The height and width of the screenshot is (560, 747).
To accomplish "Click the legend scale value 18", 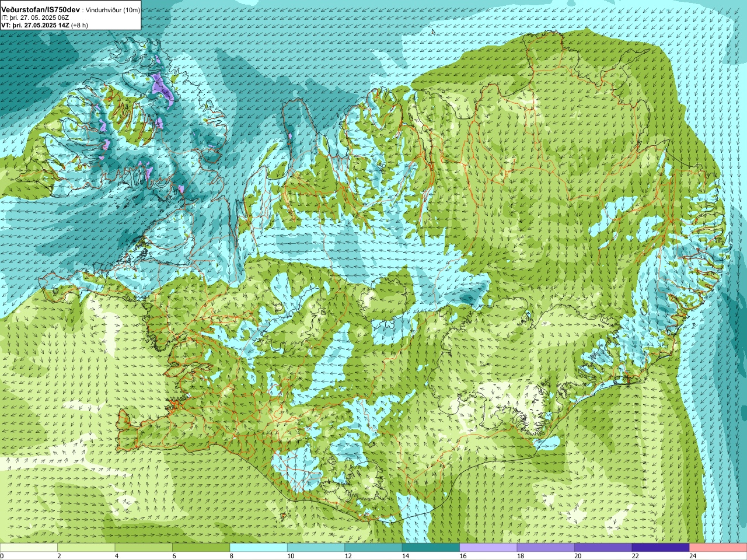I will 520,556.
